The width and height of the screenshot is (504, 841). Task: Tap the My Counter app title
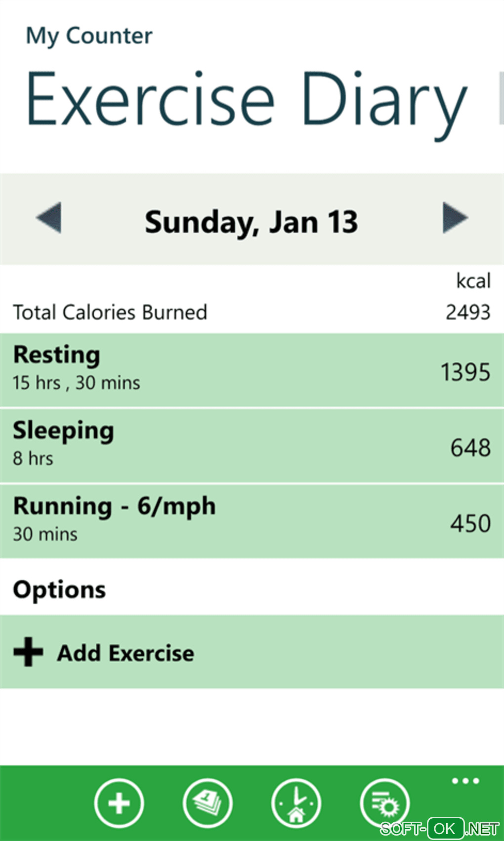click(89, 36)
